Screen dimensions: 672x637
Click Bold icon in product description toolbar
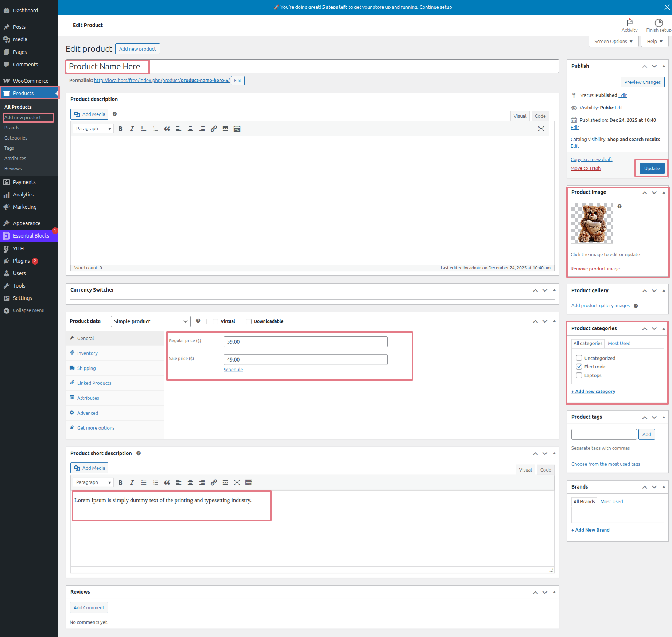point(120,129)
